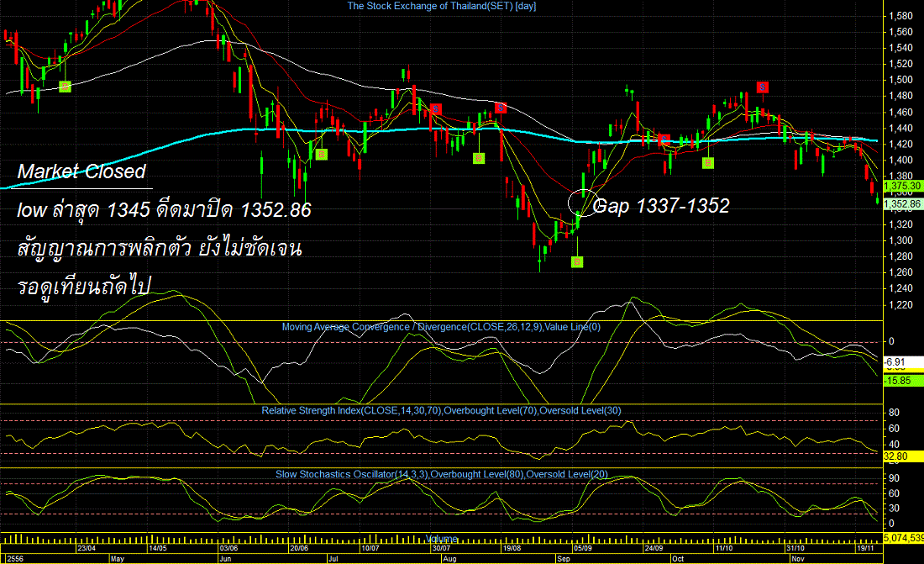
Task: Click the volume value tag 5,074,539
Action: click(x=903, y=537)
